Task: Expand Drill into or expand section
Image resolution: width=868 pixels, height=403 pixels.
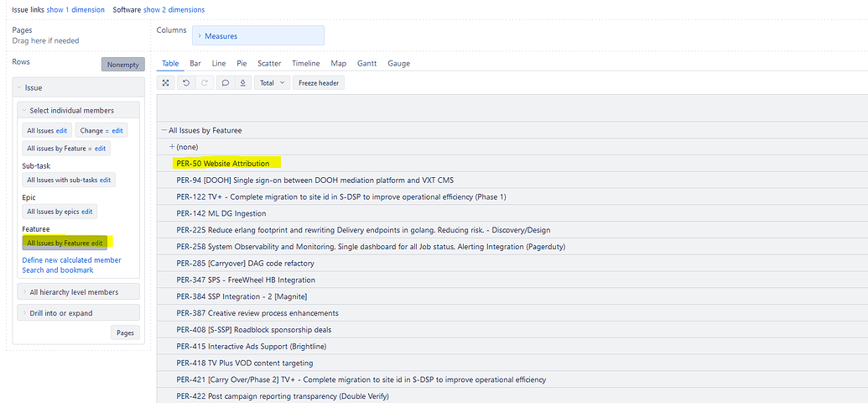Action: pos(60,313)
